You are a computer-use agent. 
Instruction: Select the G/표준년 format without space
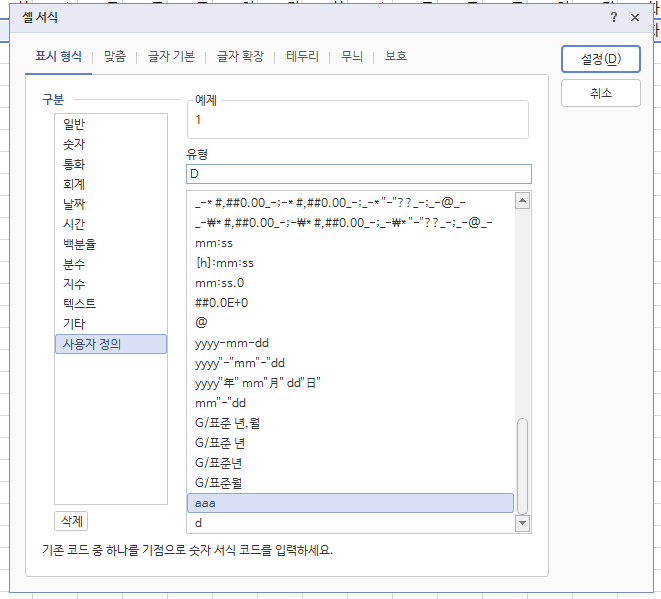[x=350, y=463]
